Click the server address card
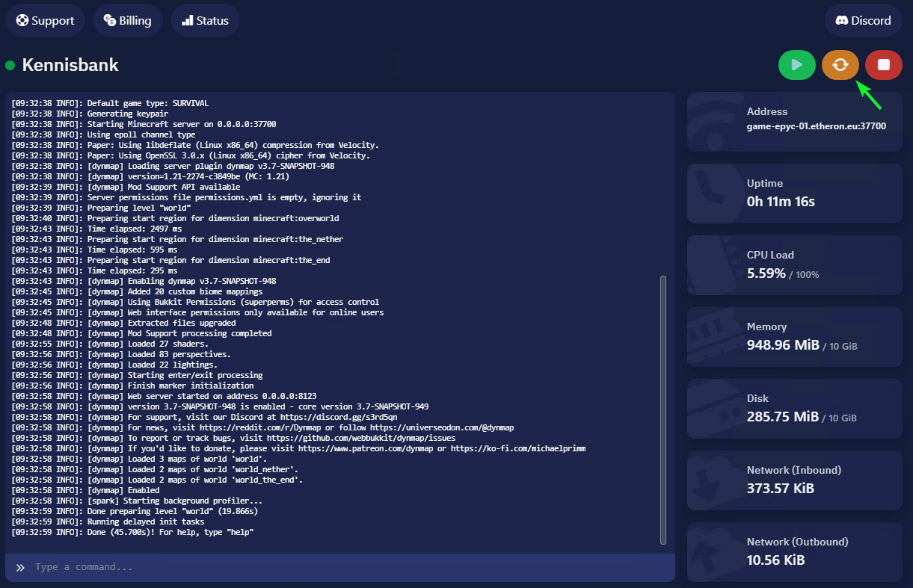The width and height of the screenshot is (913, 588). [794, 120]
